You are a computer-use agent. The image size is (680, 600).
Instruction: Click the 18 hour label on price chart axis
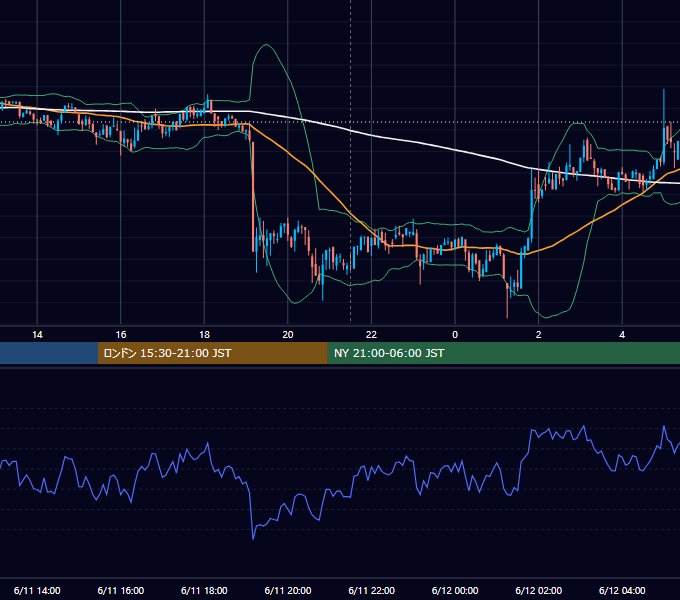(204, 335)
